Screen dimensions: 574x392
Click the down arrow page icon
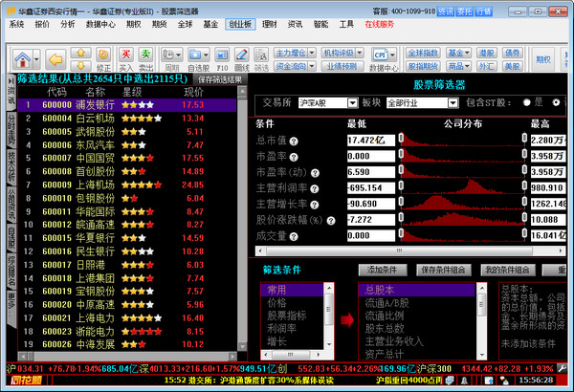(81, 66)
